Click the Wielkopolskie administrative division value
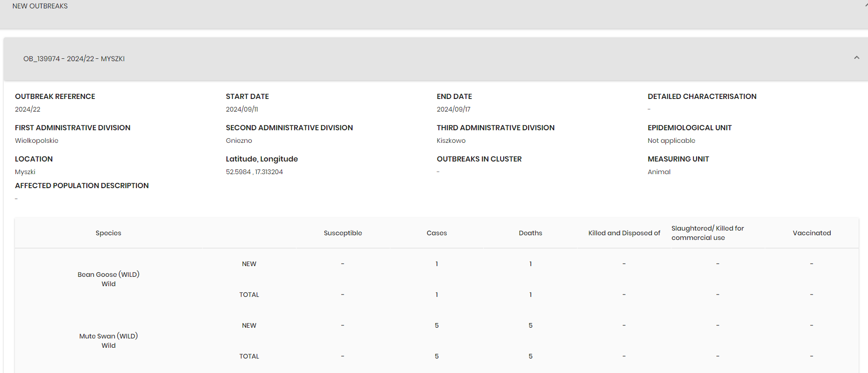This screenshot has height=373, width=868. pos(36,141)
